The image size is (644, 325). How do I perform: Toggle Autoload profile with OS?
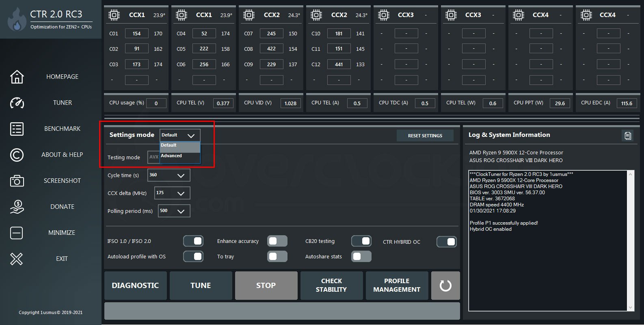(193, 256)
